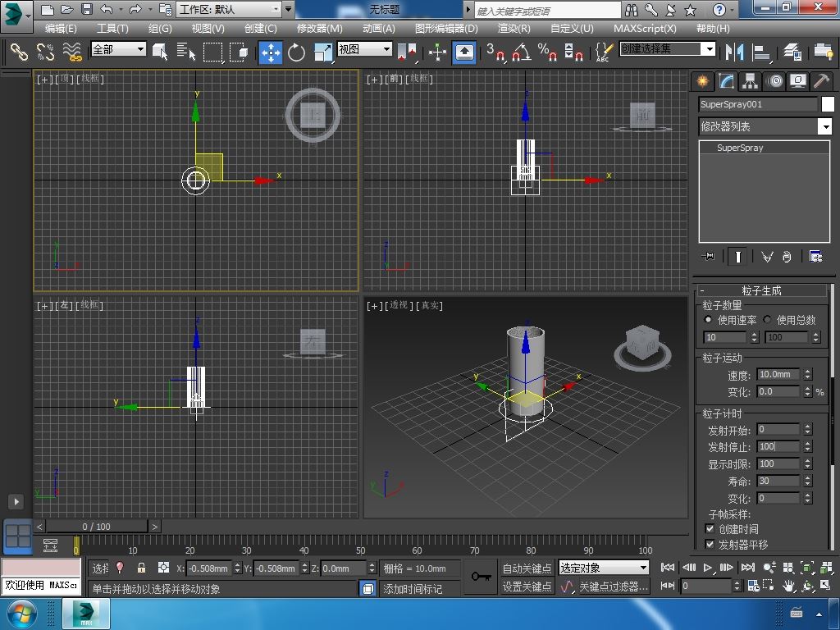
Task: Activate the Rotate tool
Action: 296,52
